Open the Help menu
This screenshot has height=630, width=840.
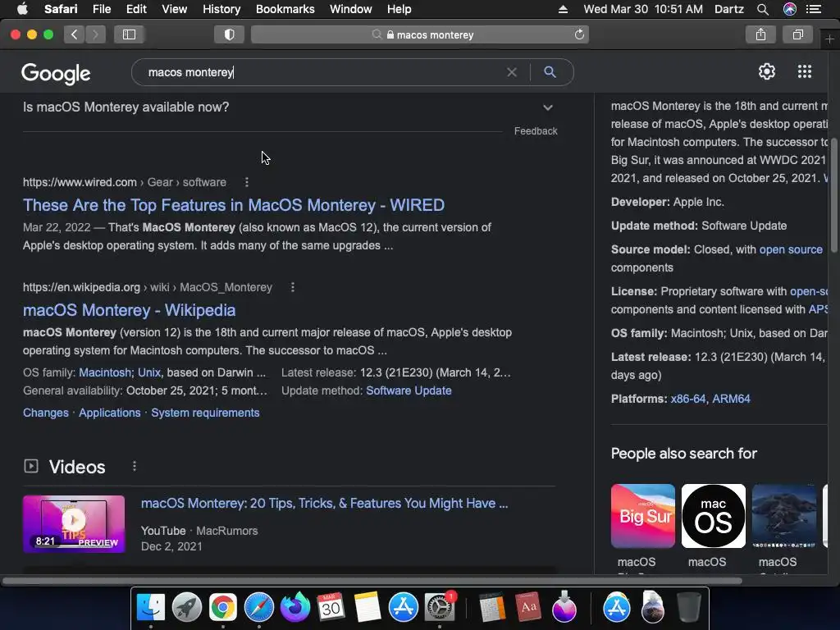pyautogui.click(x=399, y=9)
